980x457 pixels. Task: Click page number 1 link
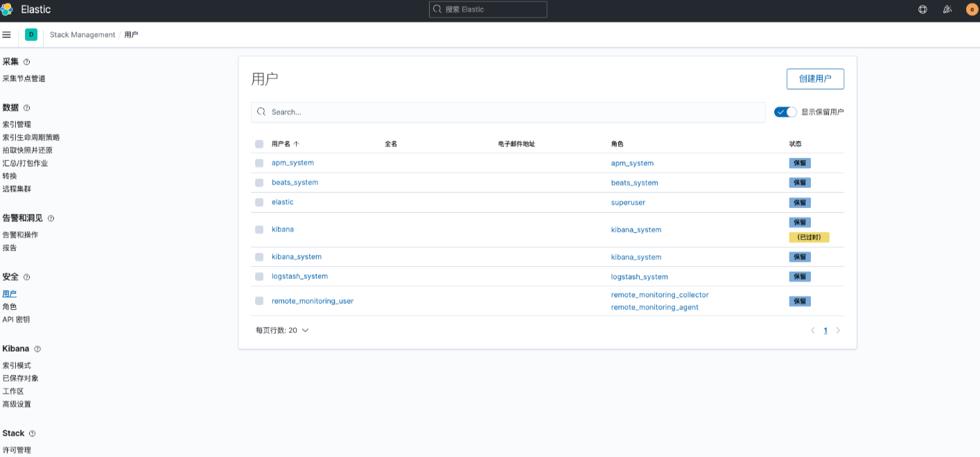click(825, 331)
